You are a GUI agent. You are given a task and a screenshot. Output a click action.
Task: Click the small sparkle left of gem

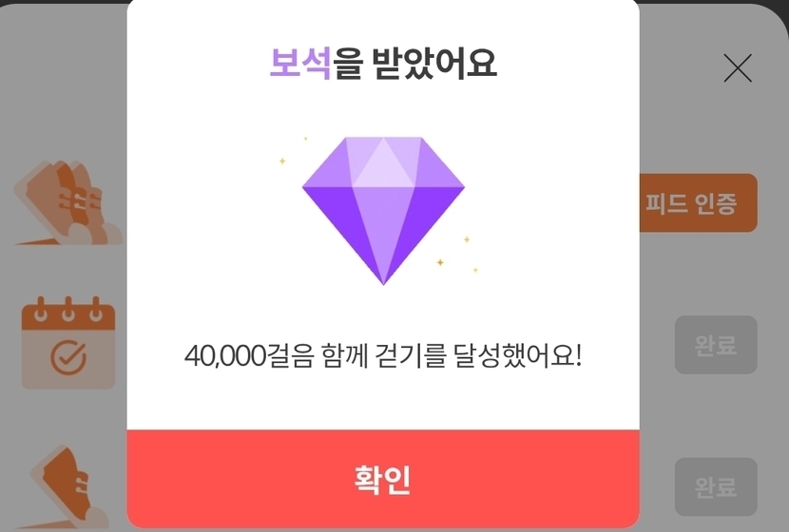282,161
